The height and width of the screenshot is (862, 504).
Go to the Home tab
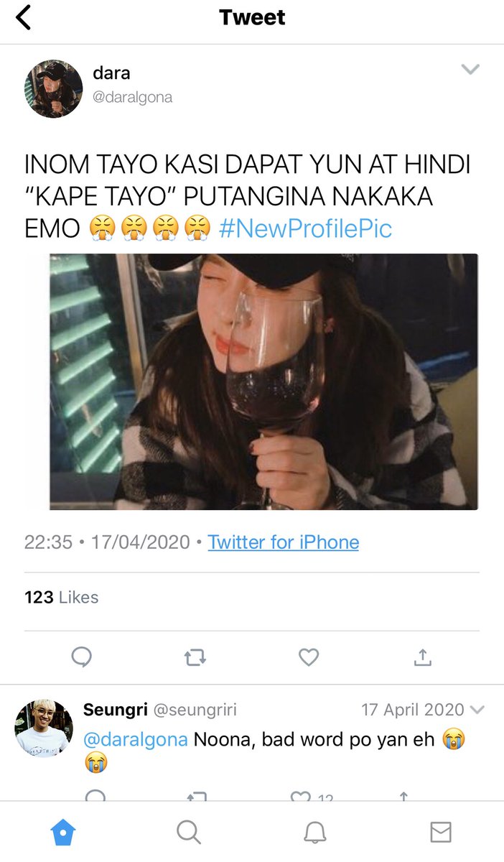[63, 833]
